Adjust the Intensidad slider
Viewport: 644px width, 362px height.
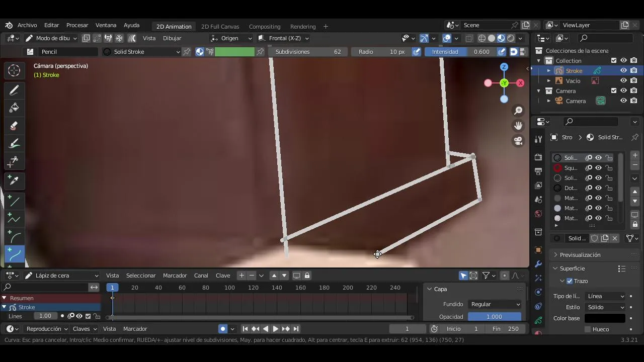(460, 52)
